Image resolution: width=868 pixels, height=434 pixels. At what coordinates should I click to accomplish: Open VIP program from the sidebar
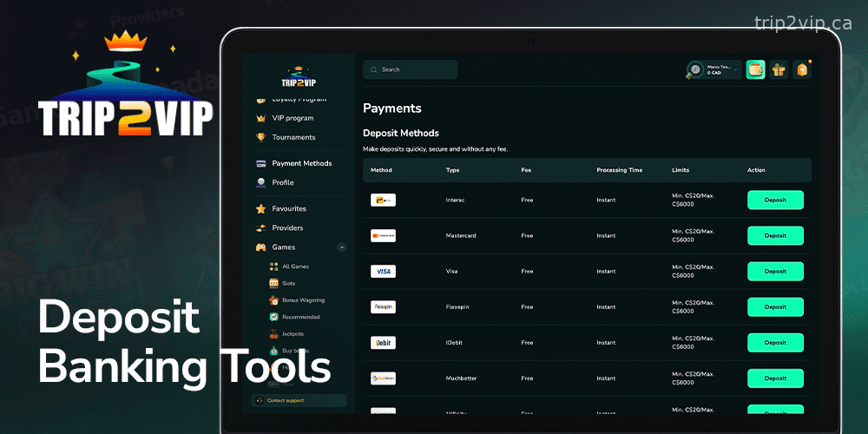[x=293, y=118]
